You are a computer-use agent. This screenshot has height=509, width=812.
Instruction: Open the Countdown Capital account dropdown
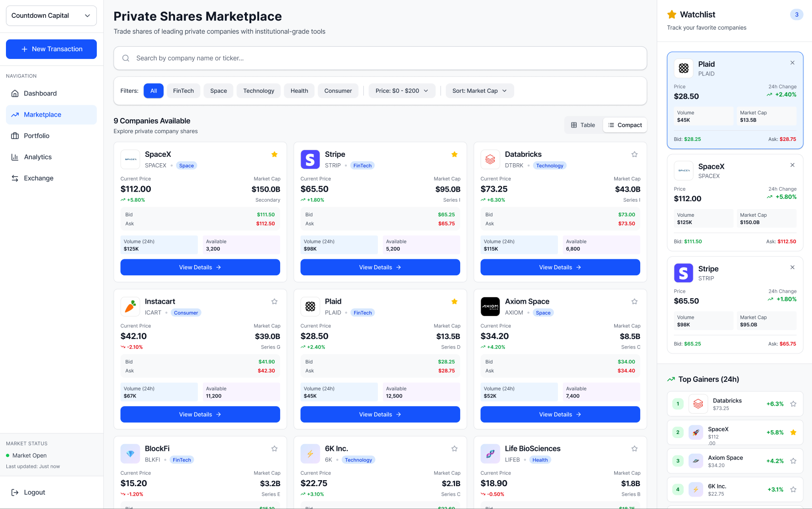click(x=51, y=15)
